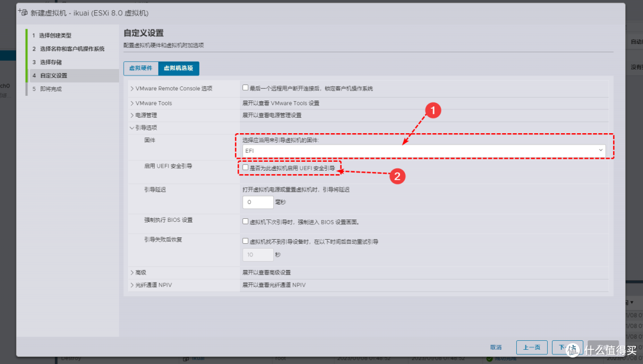Click the boot delay milliseconds input field
The width and height of the screenshot is (643, 364).
click(258, 202)
